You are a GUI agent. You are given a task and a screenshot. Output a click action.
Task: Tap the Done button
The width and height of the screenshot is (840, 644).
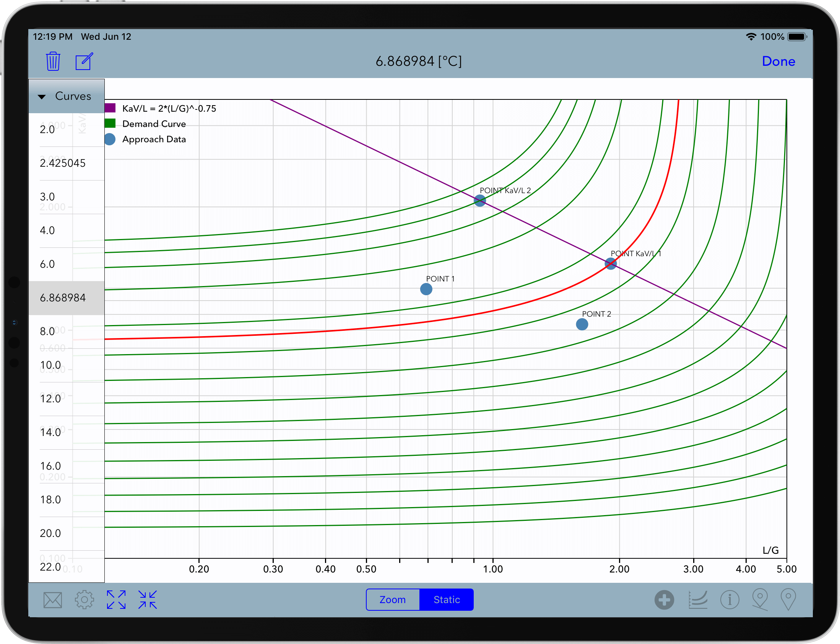(778, 61)
